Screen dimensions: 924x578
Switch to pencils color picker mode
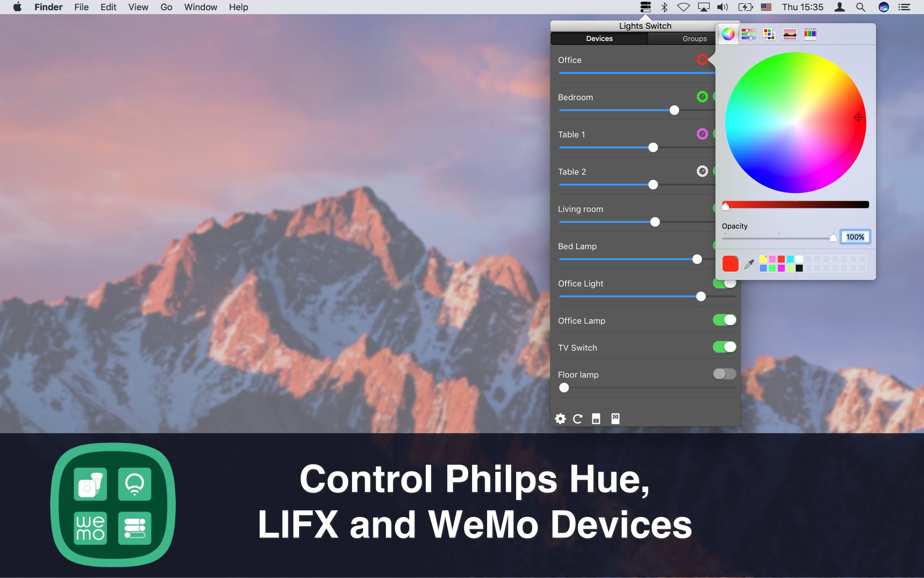[810, 34]
